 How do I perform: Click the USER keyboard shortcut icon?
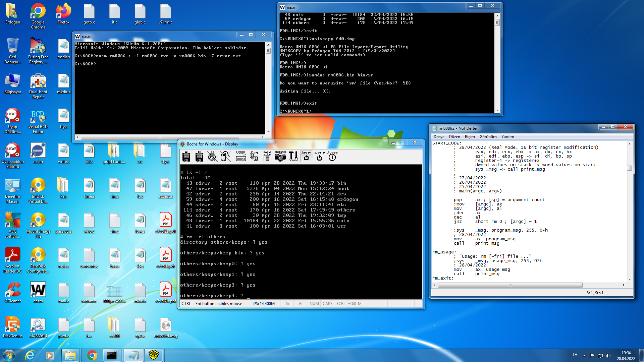pyautogui.click(x=241, y=156)
